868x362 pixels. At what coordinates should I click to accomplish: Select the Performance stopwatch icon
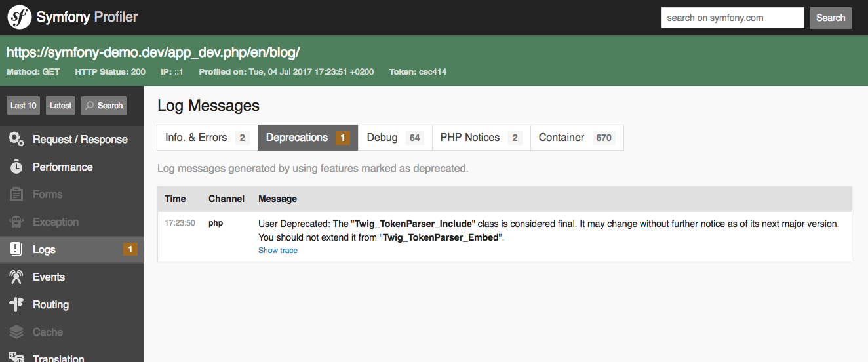[16, 167]
